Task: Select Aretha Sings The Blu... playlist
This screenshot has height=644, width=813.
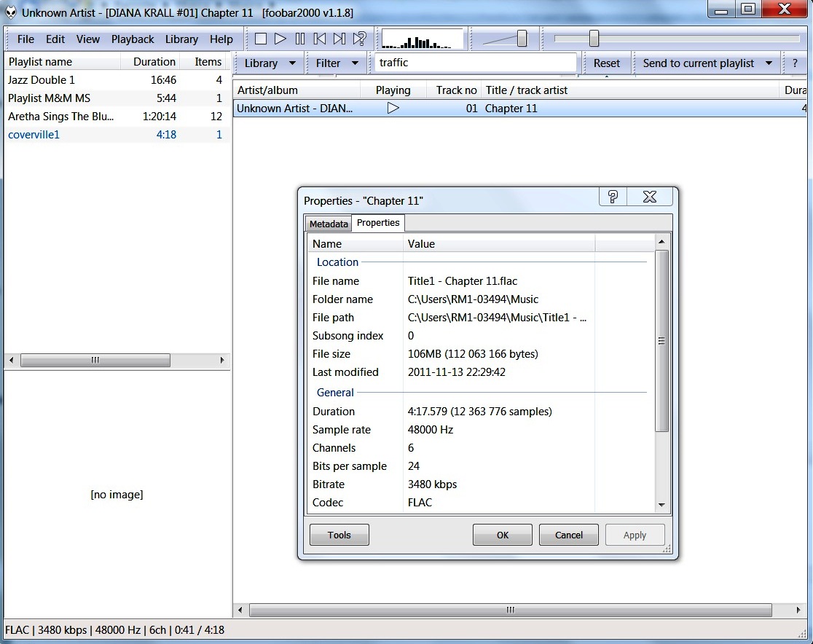Action: click(x=117, y=116)
